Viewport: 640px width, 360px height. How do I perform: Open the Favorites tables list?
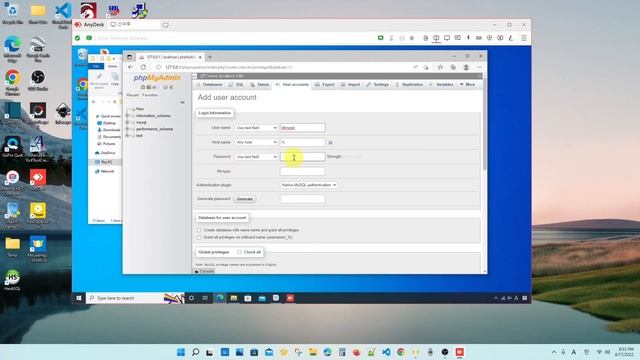[x=150, y=95]
